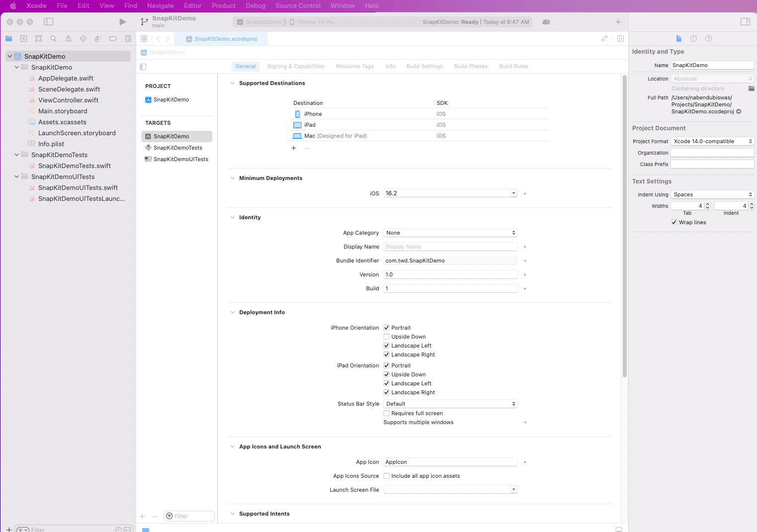Open ViewController.swift in navigator

68,100
